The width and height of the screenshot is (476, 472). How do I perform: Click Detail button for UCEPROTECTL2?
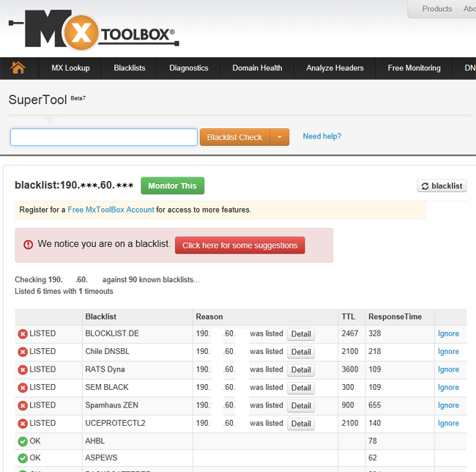301,424
